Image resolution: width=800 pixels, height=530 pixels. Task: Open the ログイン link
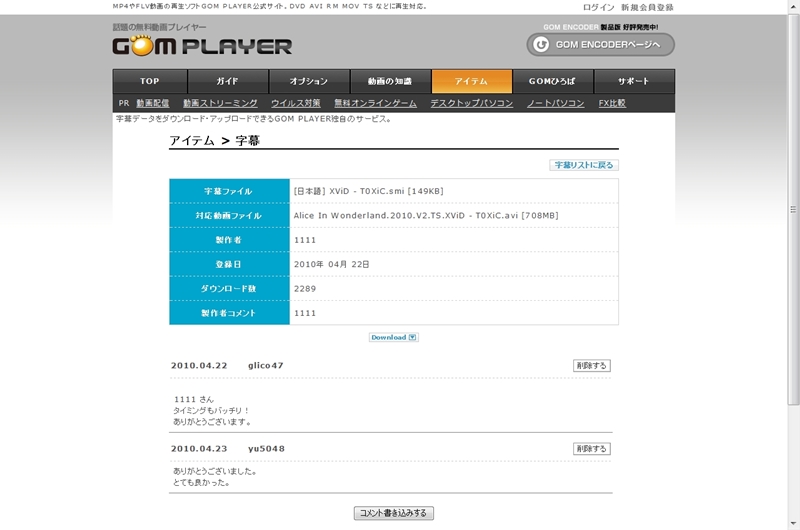pyautogui.click(x=598, y=7)
